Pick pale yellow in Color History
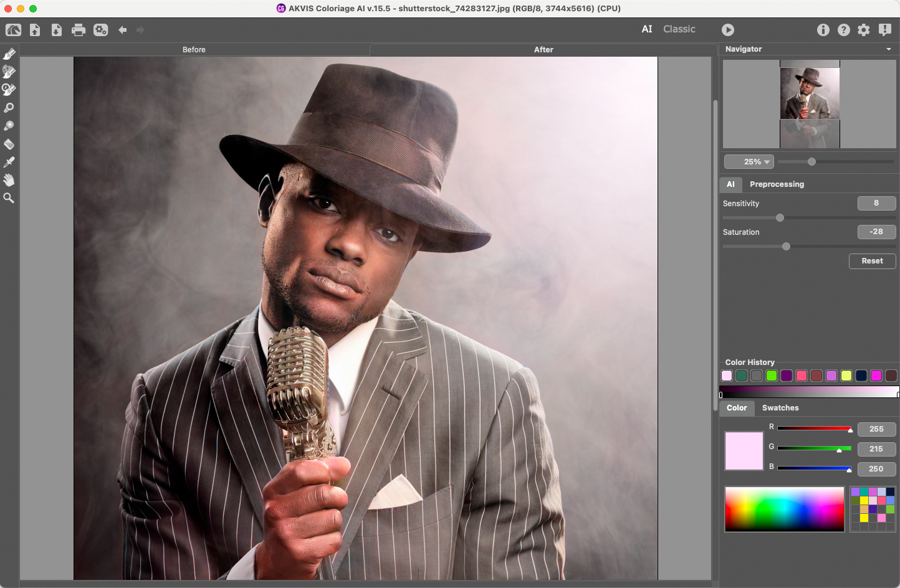The height and width of the screenshot is (588, 900). 846,376
